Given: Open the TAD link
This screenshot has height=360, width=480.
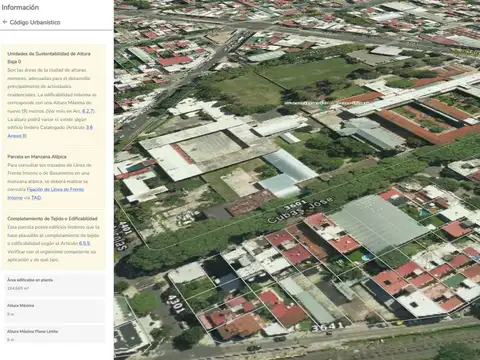Looking at the screenshot, I should click(36, 198).
